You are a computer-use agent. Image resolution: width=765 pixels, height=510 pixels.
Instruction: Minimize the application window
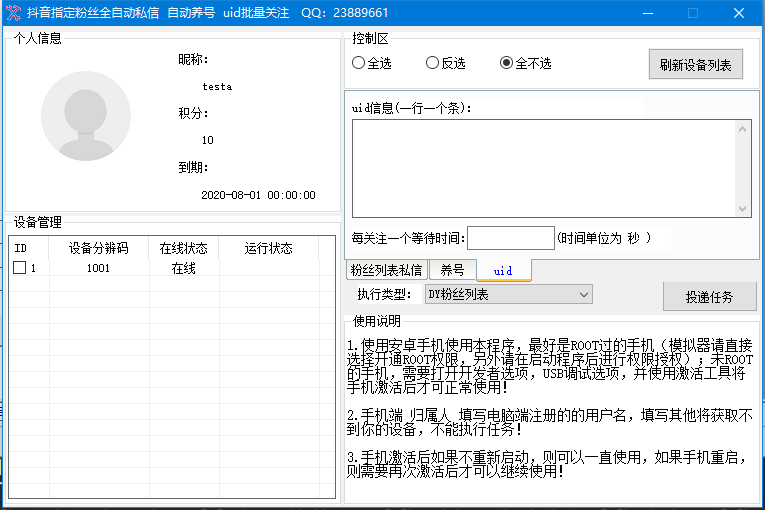[x=646, y=13]
